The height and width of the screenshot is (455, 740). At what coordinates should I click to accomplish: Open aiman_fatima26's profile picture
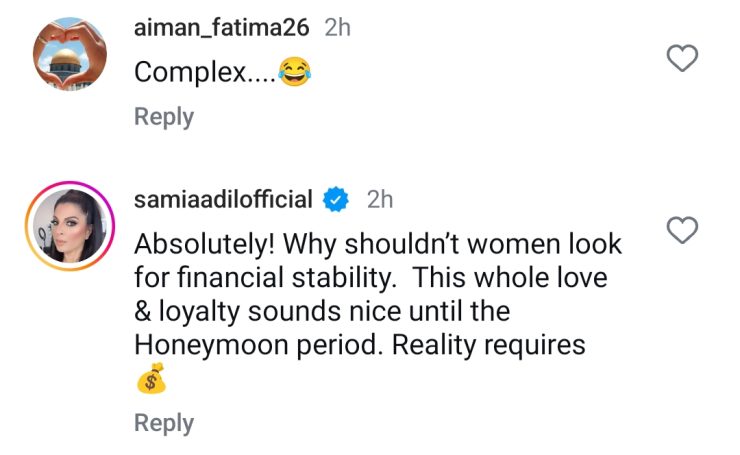click(x=69, y=54)
